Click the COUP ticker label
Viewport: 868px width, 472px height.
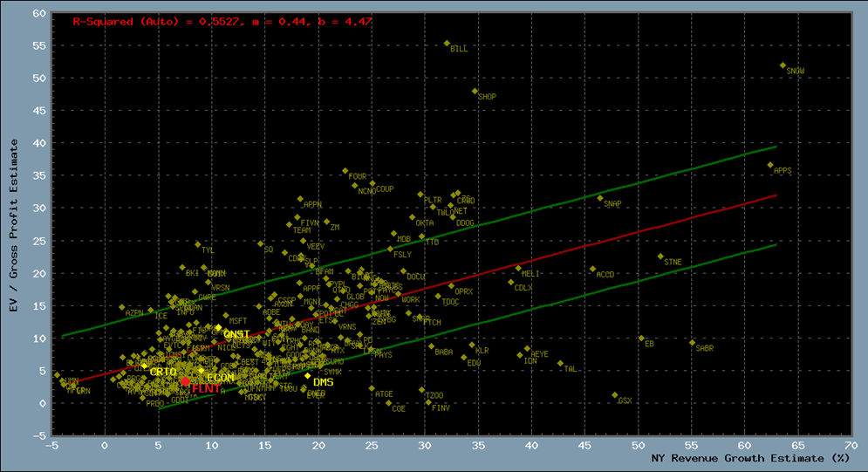[x=385, y=188]
